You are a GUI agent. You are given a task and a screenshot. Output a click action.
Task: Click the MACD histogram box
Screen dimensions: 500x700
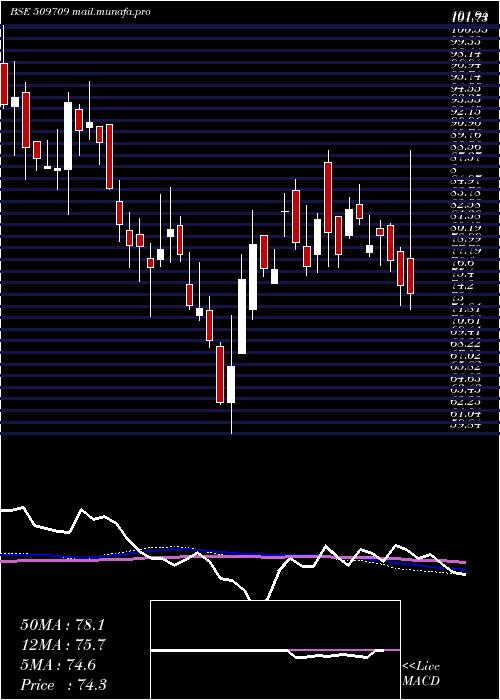[275, 650]
